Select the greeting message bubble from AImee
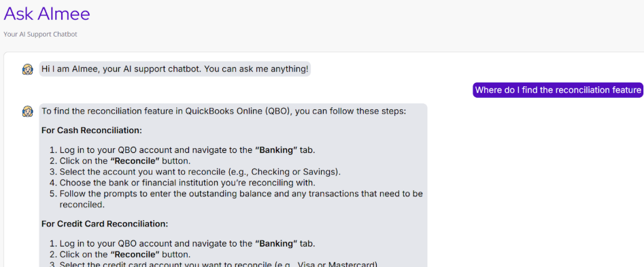The width and height of the screenshot is (644, 267). [x=175, y=69]
